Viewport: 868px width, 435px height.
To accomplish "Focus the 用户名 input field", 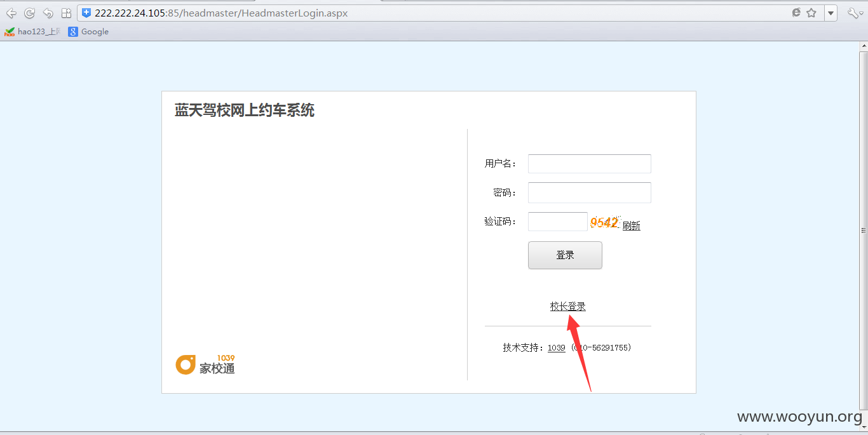I will point(590,164).
